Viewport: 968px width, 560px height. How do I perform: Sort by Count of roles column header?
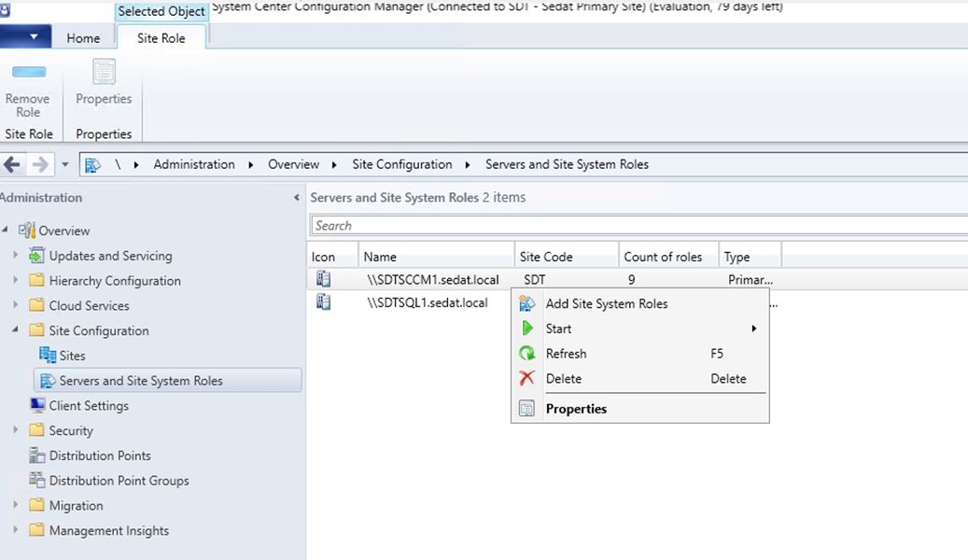(669, 257)
